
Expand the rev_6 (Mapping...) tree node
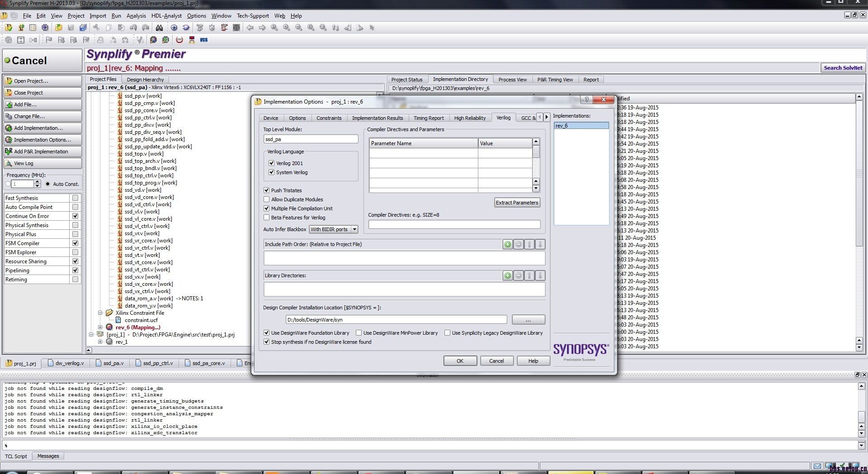[100, 327]
